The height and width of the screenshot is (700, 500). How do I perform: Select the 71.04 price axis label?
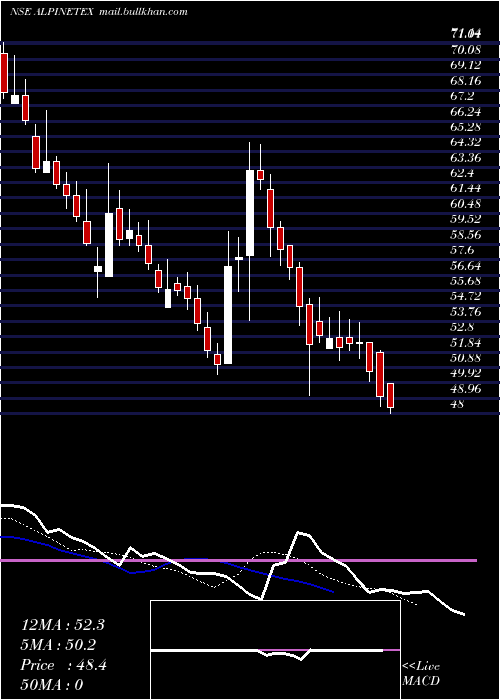coord(468,33)
